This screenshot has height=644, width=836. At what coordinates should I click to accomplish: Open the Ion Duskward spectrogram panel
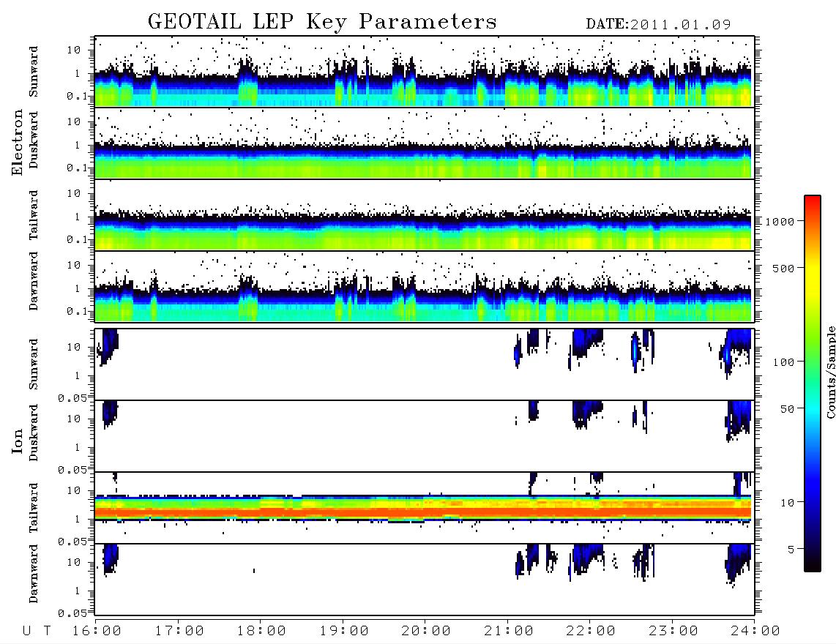coord(425,435)
